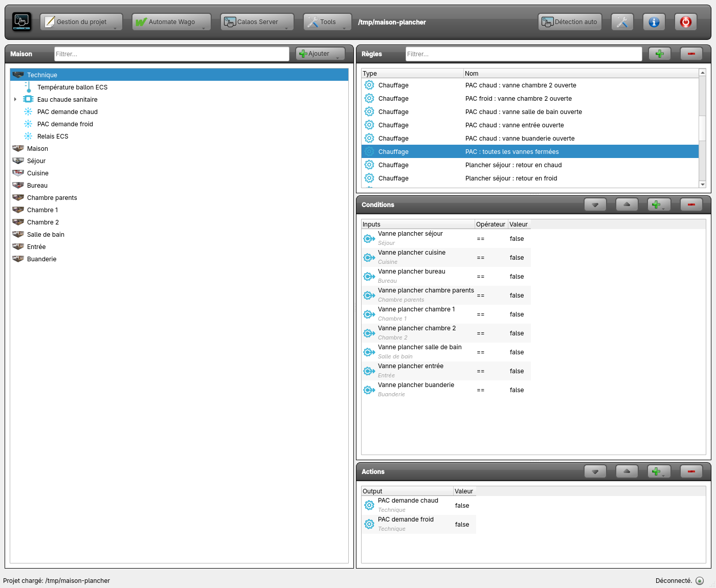Viewport: 716px width, 588px height.
Task: Expand the Eau chaude sanitaire tree item
Action: (15, 100)
